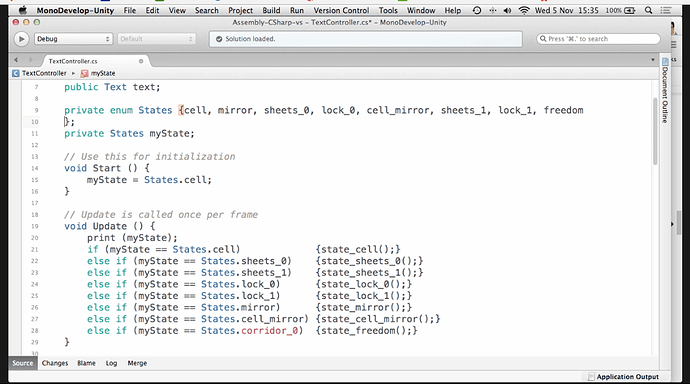Viewport: 690px width, 384px height.
Task: Click state_sheets_0() call on line 22
Action: pos(369,261)
